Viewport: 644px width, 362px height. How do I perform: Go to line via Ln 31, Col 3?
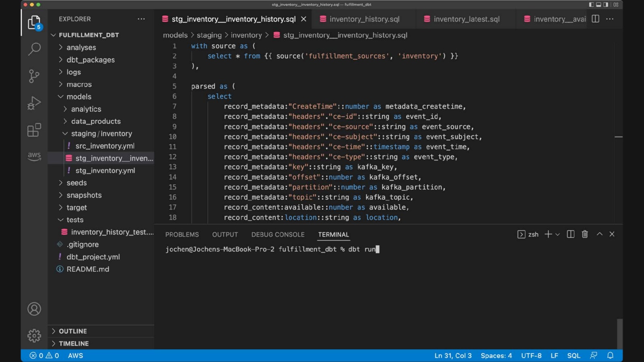click(453, 356)
